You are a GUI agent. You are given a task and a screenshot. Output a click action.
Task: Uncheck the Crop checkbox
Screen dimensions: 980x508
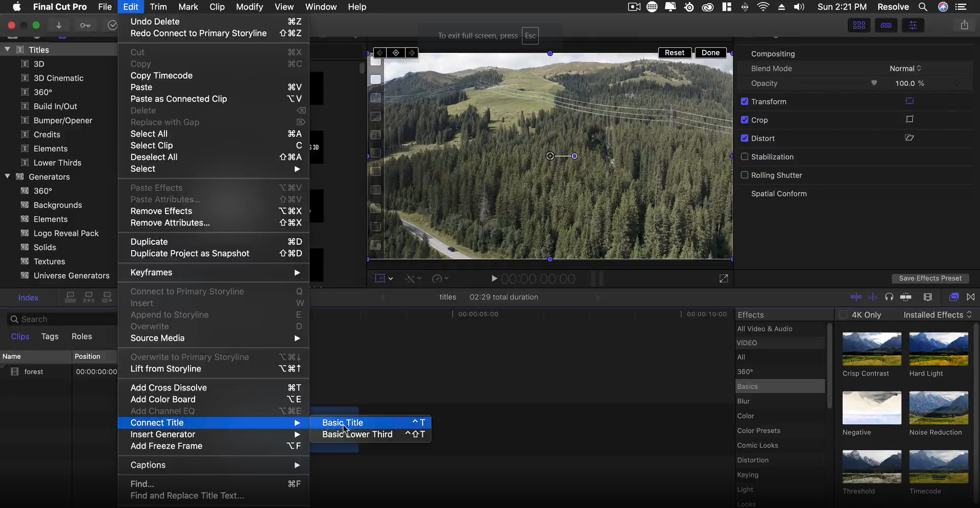(745, 120)
